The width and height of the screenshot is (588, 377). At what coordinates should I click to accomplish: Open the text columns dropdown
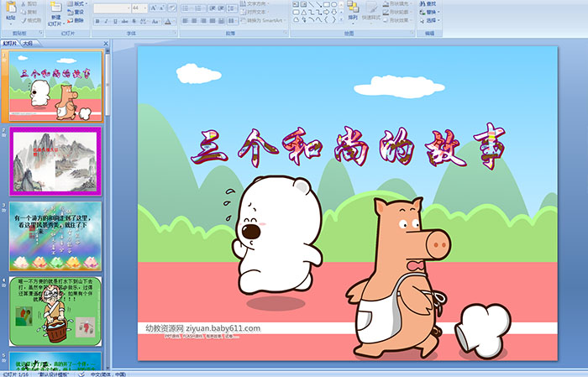pos(232,21)
